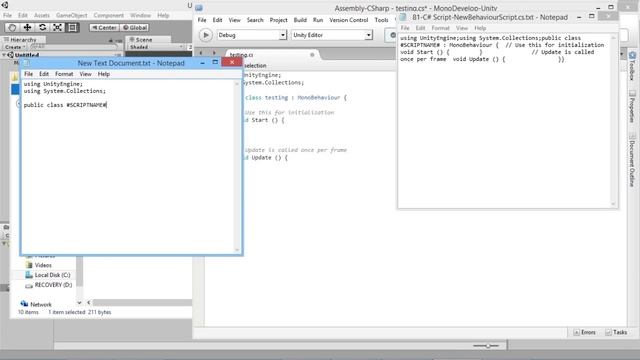Open MonoDevelop's Build menu

point(300,20)
